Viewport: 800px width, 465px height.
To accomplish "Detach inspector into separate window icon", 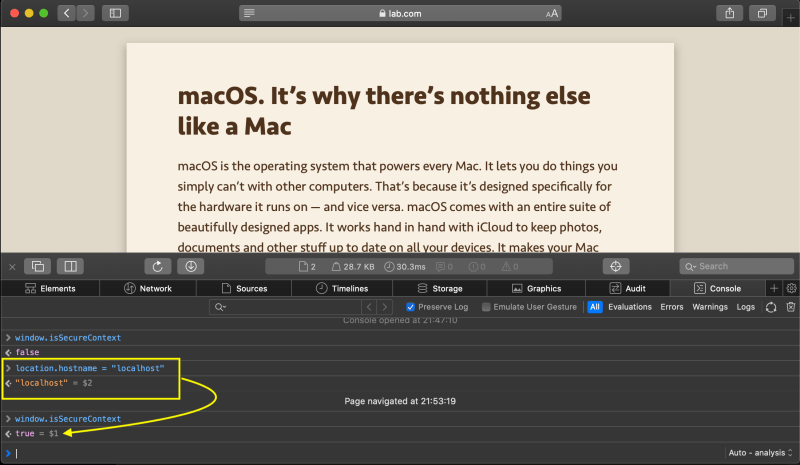I will pos(38,266).
